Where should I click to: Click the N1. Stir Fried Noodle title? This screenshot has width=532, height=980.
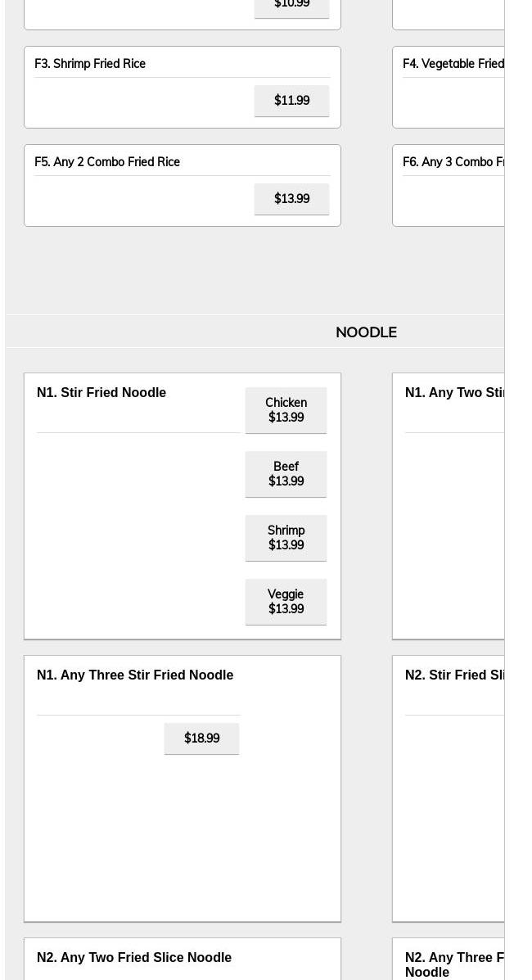click(x=101, y=393)
